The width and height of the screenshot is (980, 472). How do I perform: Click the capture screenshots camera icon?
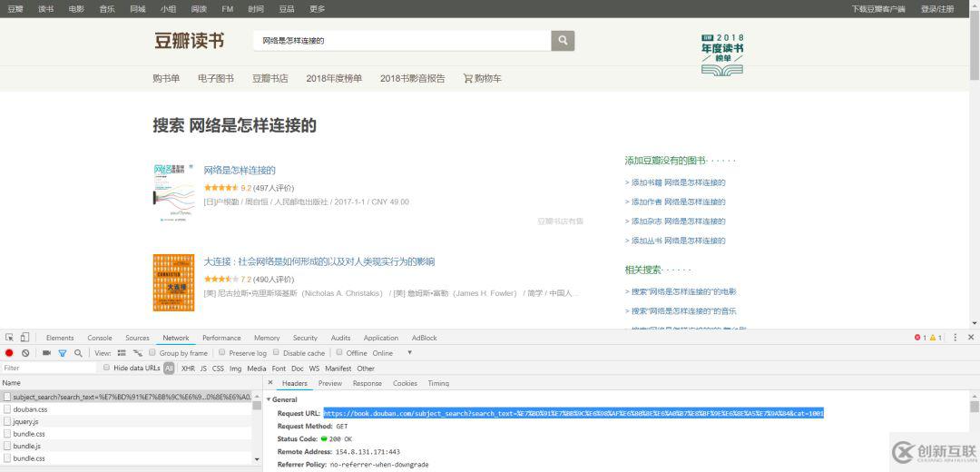46,353
